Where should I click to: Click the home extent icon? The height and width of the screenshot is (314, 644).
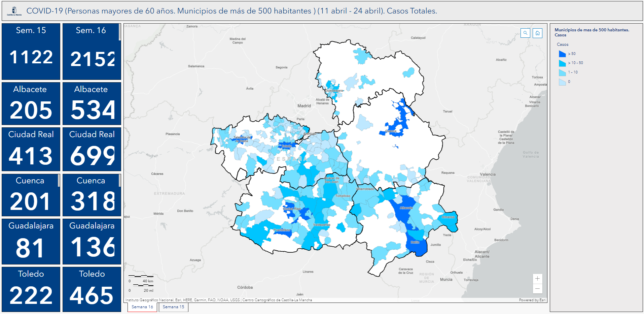537,33
